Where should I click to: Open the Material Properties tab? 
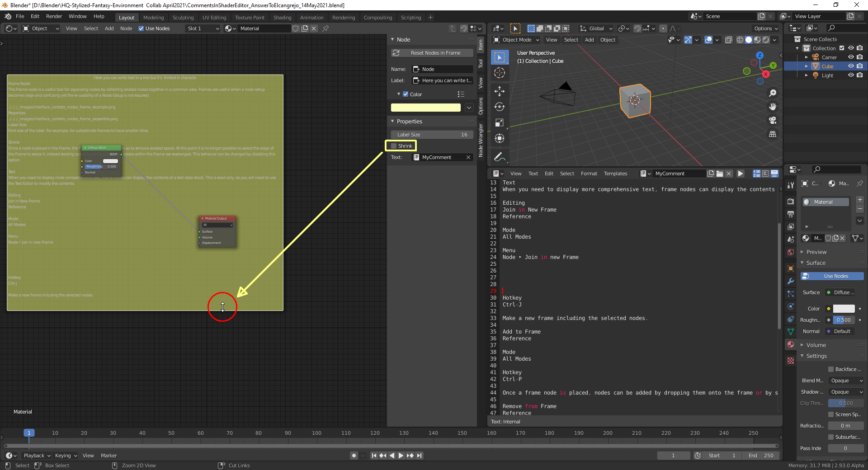tap(790, 344)
